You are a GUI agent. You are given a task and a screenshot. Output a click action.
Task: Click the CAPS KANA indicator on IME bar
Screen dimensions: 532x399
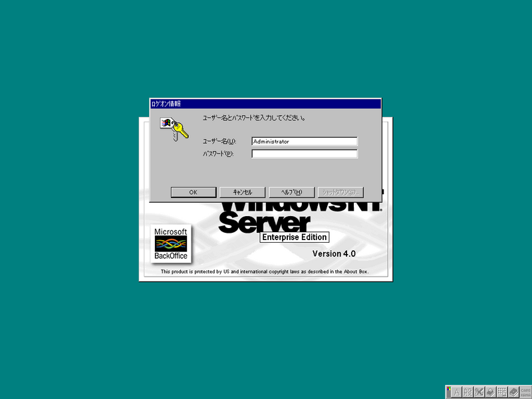526,392
